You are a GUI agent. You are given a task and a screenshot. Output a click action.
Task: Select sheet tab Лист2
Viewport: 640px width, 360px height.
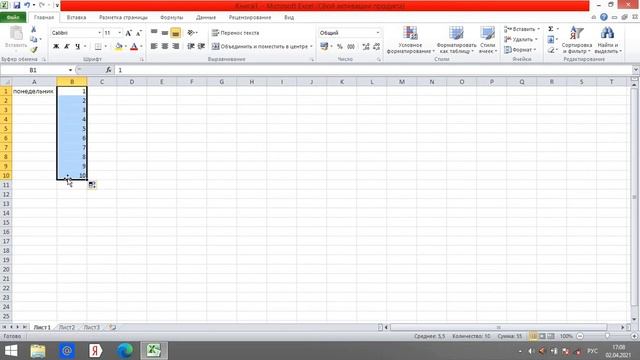pyautogui.click(x=67, y=327)
